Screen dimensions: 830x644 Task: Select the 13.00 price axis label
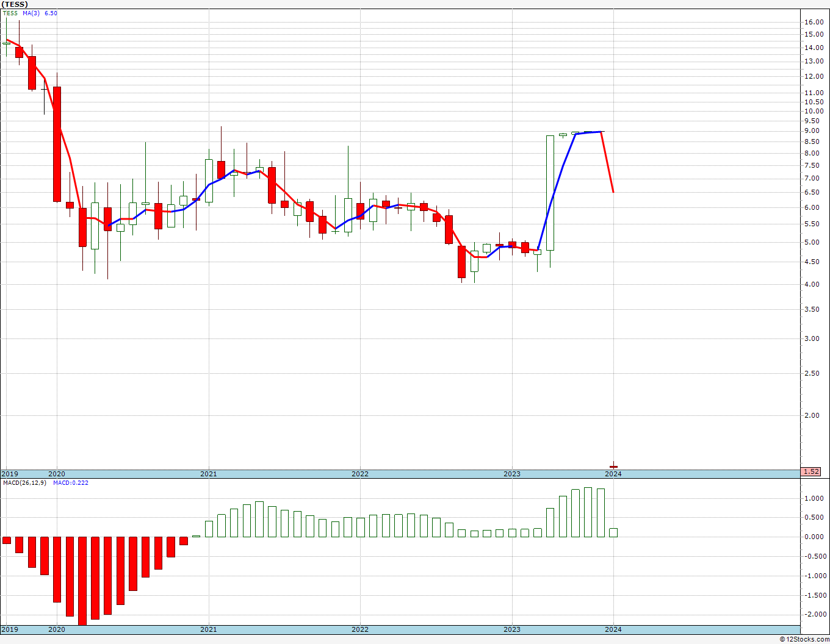pos(814,61)
